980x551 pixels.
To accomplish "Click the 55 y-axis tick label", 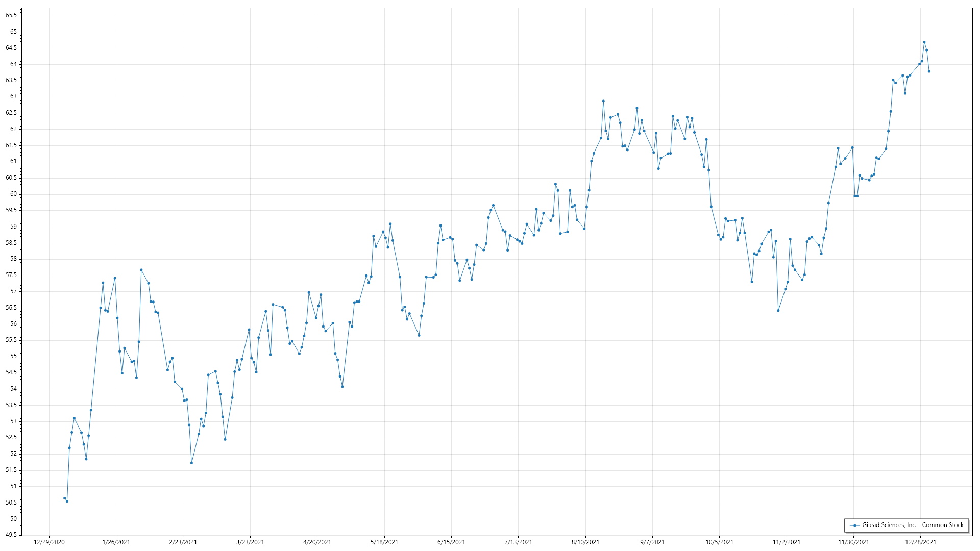I will click(x=13, y=356).
